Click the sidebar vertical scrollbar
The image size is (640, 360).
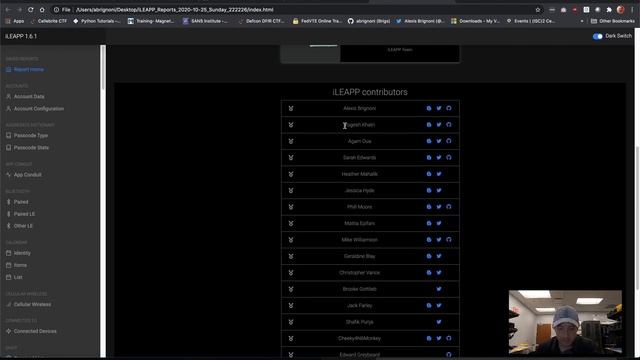(103, 68)
